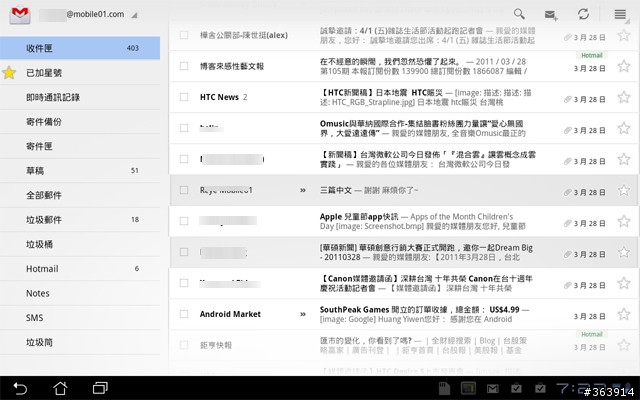Open the Notes label

click(x=80, y=293)
